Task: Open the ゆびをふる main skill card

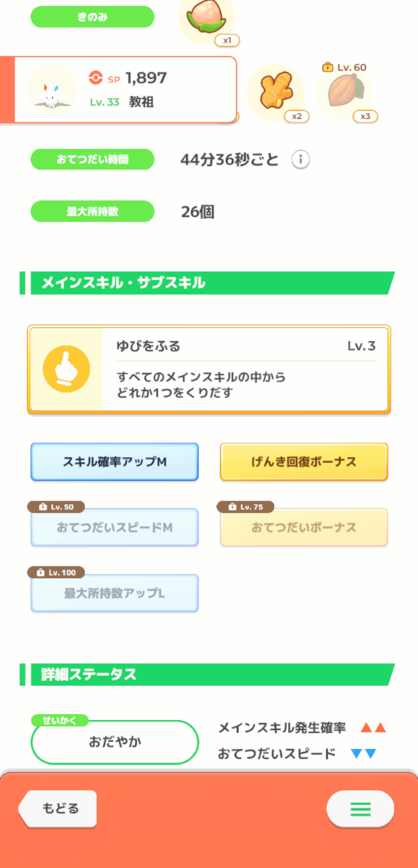Action: click(209, 369)
